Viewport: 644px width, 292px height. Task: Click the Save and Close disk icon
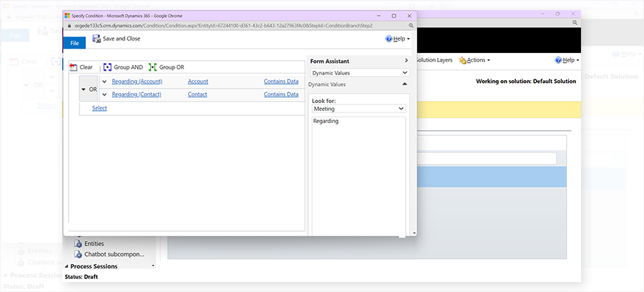click(x=97, y=39)
